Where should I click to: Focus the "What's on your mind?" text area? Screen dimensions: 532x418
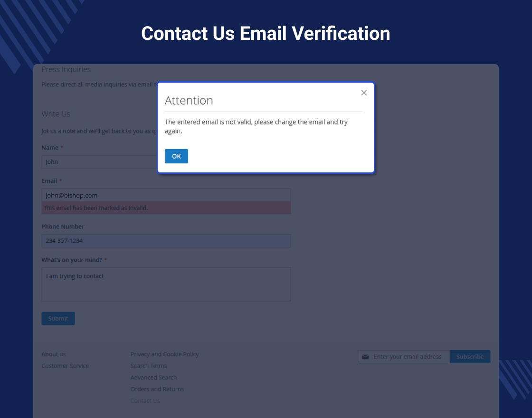(166, 284)
